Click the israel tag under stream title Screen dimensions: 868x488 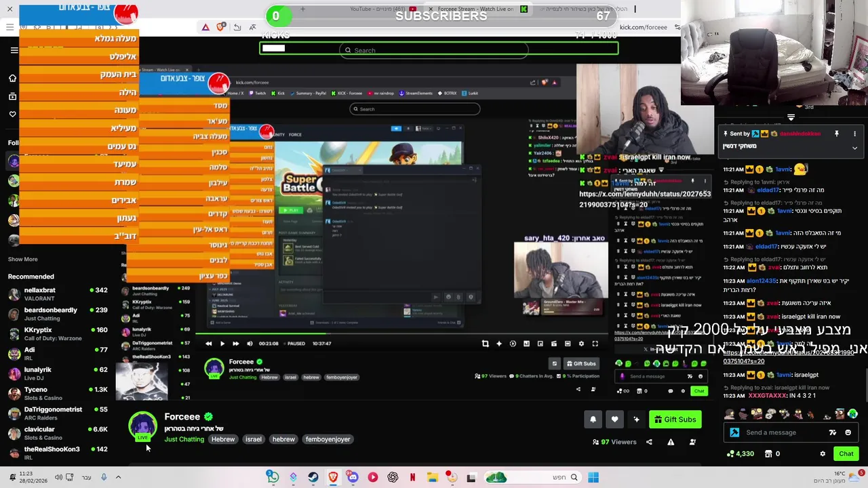(253, 439)
